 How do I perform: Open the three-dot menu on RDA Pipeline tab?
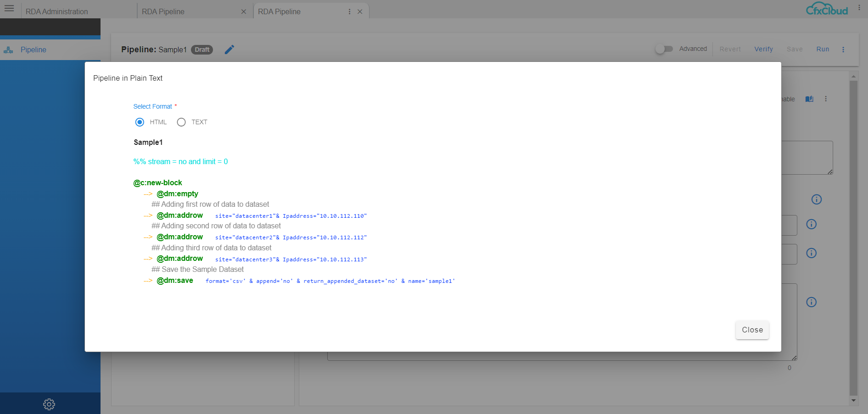click(x=349, y=11)
